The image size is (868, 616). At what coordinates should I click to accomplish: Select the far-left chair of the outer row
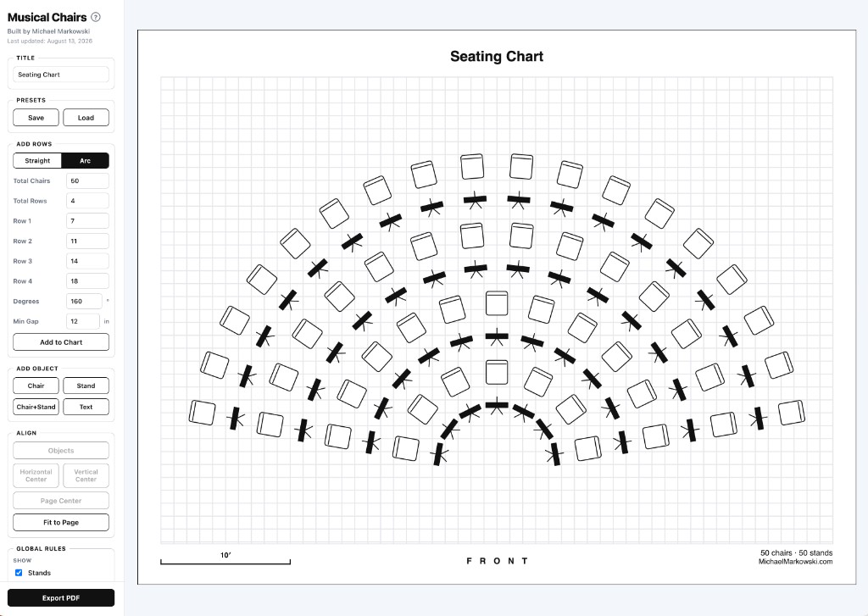click(202, 413)
